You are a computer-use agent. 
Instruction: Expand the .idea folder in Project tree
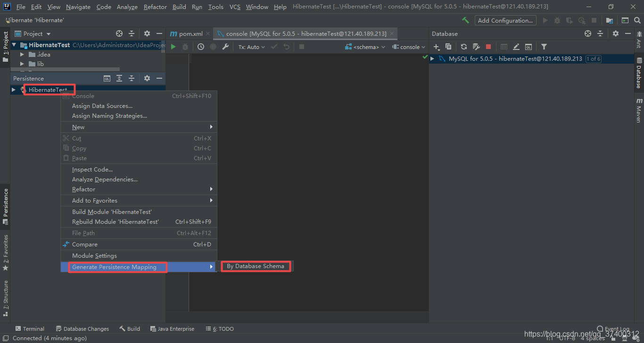[22, 54]
